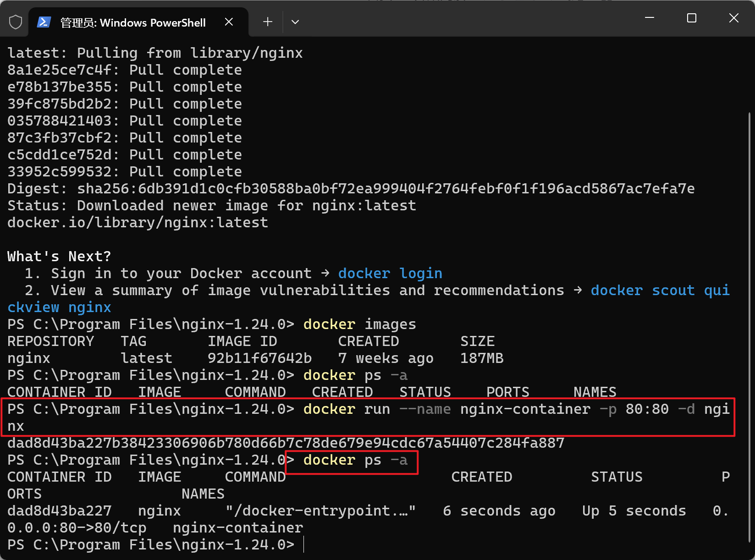The width and height of the screenshot is (755, 560).
Task: Close the terminal window
Action: coord(734,18)
